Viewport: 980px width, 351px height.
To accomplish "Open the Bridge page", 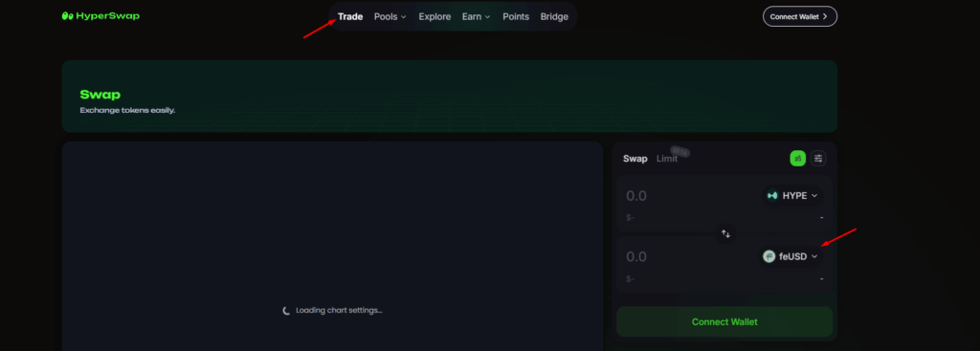I will coord(554,17).
